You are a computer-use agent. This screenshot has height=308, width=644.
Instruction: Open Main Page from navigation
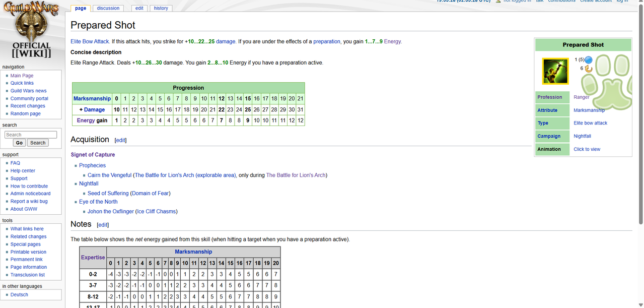pos(22,76)
